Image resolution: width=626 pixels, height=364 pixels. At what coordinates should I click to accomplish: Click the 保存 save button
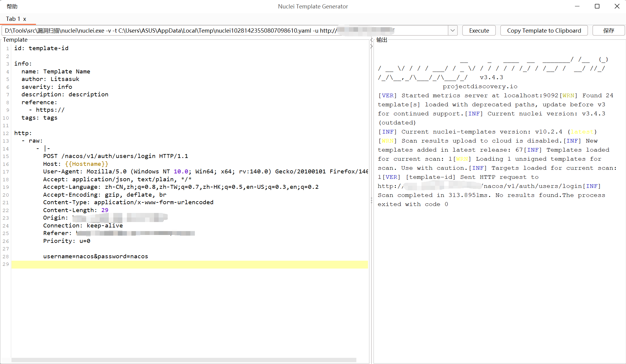(x=608, y=31)
